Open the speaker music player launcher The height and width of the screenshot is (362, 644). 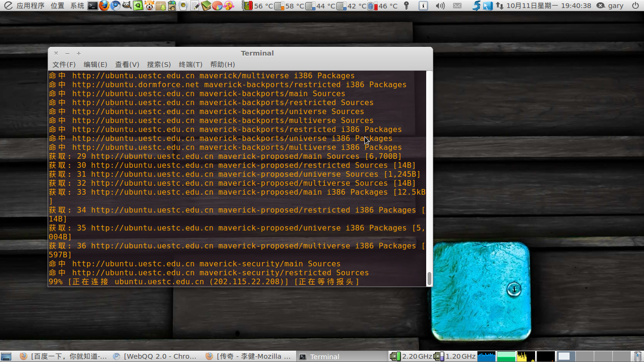(x=183, y=6)
